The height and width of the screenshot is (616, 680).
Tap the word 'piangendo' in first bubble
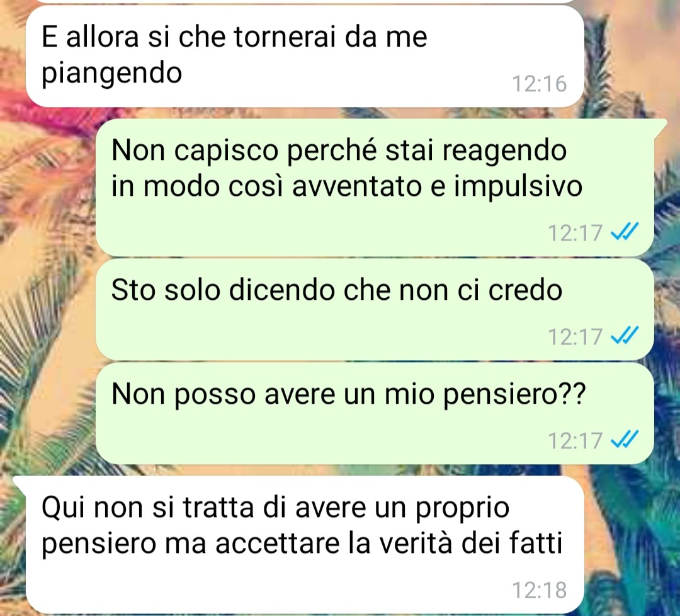111,73
